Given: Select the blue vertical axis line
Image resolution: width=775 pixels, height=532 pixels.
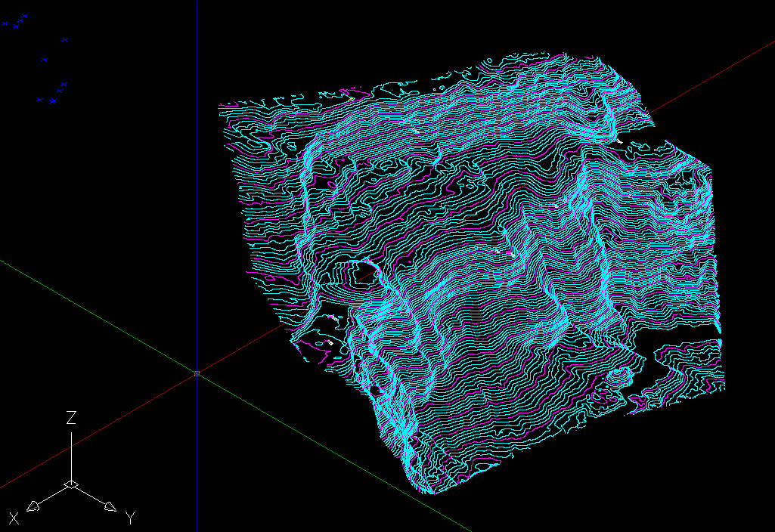Looking at the screenshot, I should click(197, 189).
